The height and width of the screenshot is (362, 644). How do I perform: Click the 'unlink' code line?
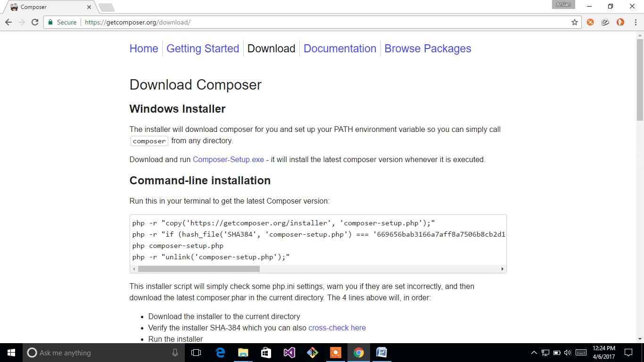pos(211,257)
